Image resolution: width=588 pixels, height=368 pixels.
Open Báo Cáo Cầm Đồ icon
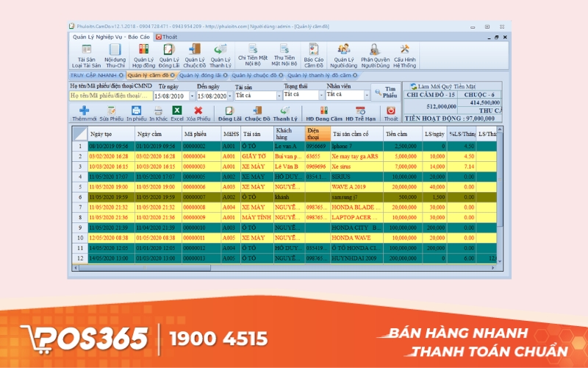(x=314, y=56)
